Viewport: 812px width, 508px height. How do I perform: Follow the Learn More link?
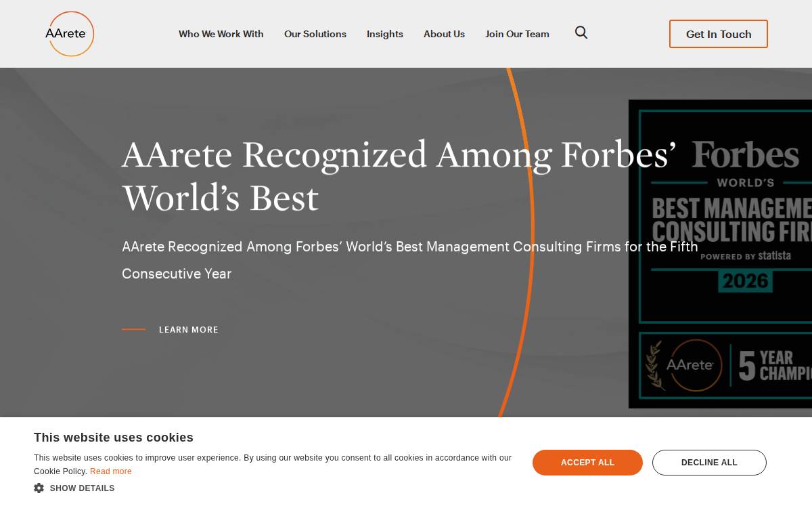[x=171, y=330]
